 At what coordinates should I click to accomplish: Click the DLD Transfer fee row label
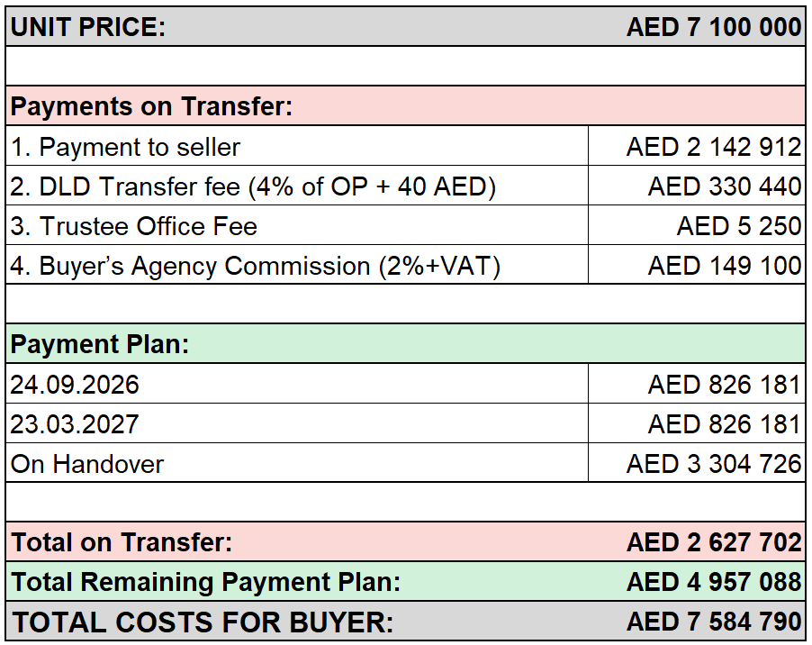253,186
